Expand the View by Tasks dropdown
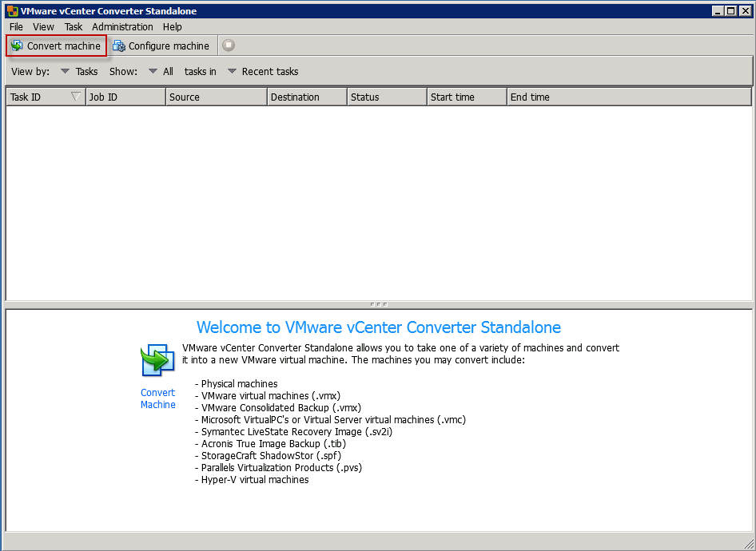This screenshot has height=551, width=756. [79, 71]
